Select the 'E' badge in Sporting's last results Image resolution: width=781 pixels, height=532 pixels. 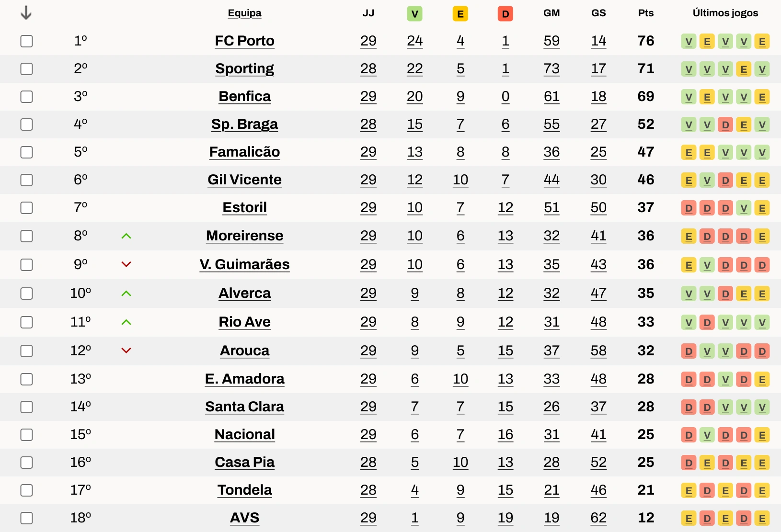click(744, 69)
